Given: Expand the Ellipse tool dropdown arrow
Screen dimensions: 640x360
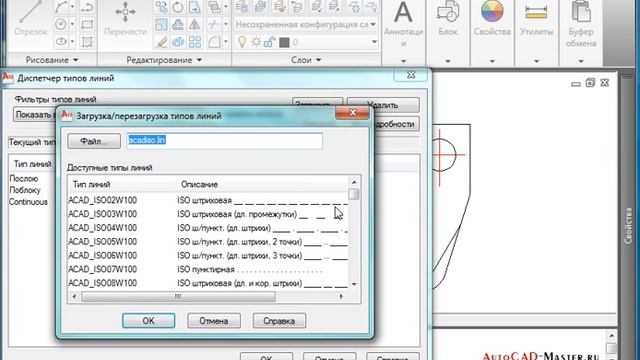Looking at the screenshot, I should 72,41.
